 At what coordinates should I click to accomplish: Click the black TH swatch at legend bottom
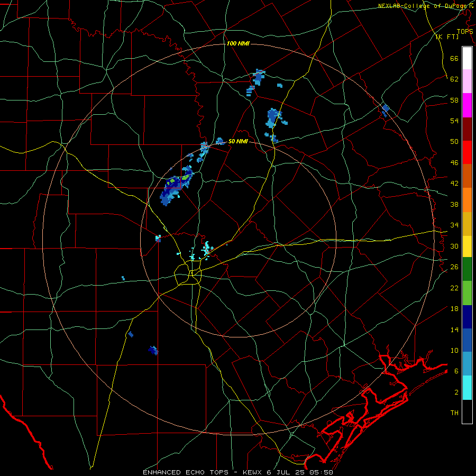(x=467, y=411)
